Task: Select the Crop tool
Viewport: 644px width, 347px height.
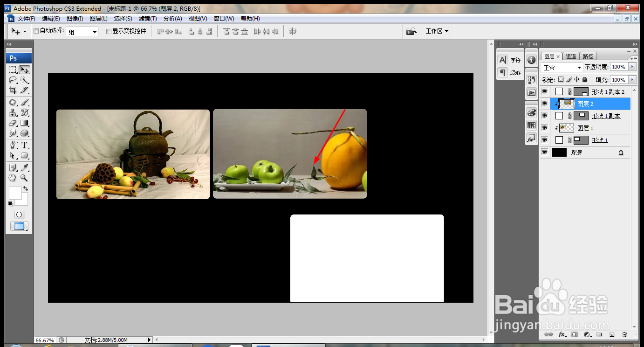Action: (x=13, y=90)
